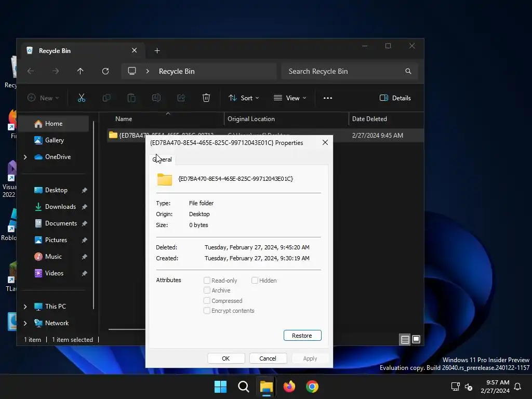Close the Recycle Bin tab
Screen dimensions: 532x399
135,50
